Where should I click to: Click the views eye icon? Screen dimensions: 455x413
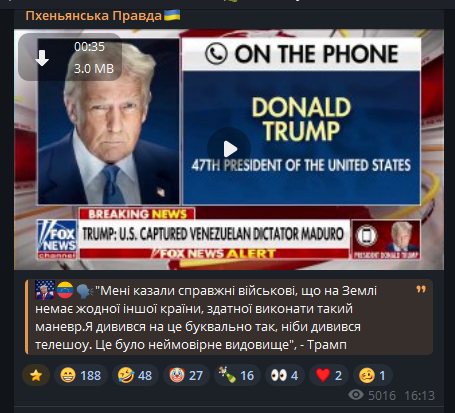tap(356, 395)
